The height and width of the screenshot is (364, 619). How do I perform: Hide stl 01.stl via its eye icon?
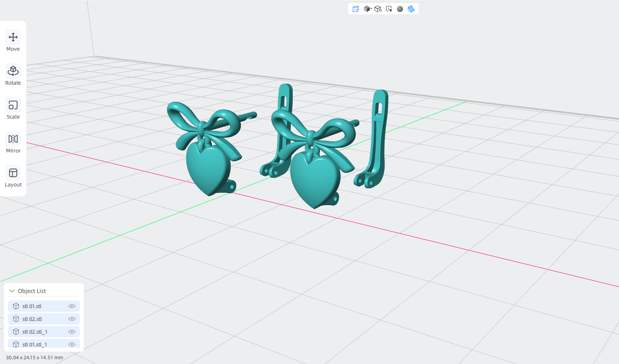point(72,306)
